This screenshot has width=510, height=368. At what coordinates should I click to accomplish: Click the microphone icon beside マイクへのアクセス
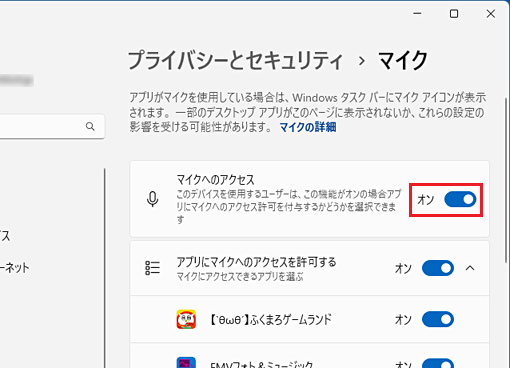[153, 199]
